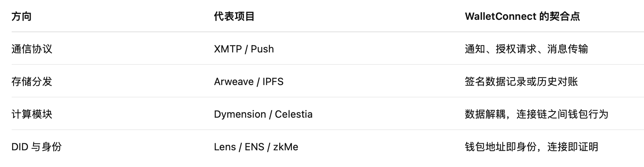The width and height of the screenshot is (644, 167).
Task: Click the 通知、授权请求、消息传输 cell
Action: pos(526,49)
